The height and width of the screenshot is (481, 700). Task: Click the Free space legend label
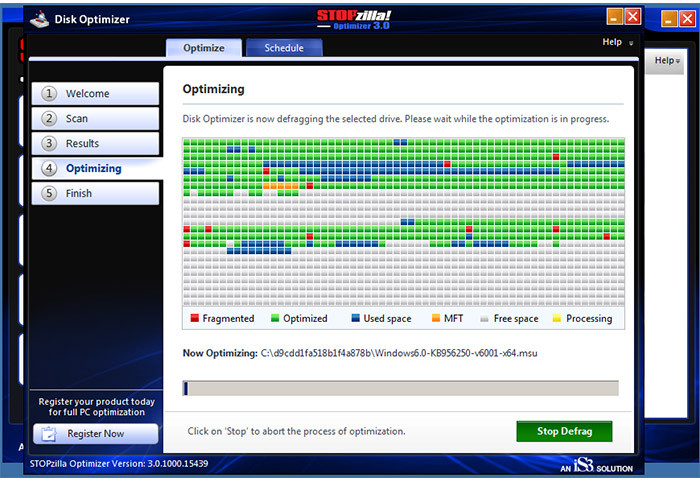pyautogui.click(x=516, y=318)
